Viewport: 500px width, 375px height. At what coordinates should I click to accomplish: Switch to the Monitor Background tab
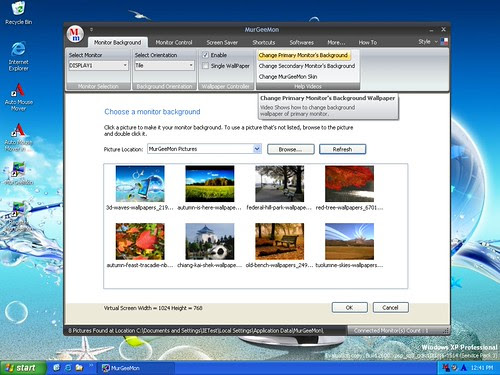pyautogui.click(x=117, y=43)
